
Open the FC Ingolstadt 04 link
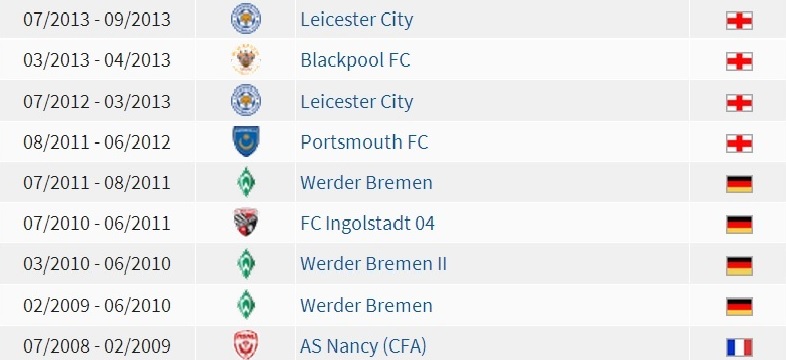coord(367,223)
